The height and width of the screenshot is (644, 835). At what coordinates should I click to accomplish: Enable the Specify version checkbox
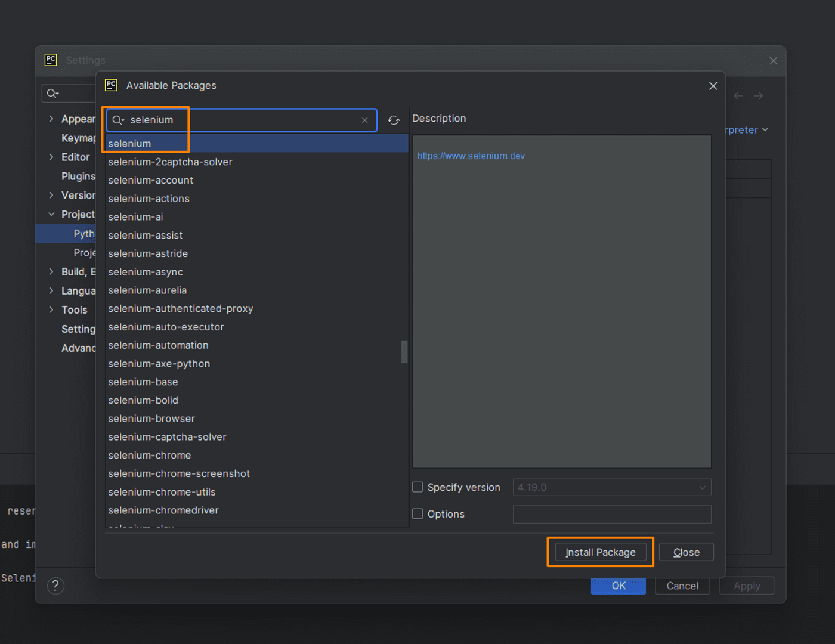(x=417, y=487)
